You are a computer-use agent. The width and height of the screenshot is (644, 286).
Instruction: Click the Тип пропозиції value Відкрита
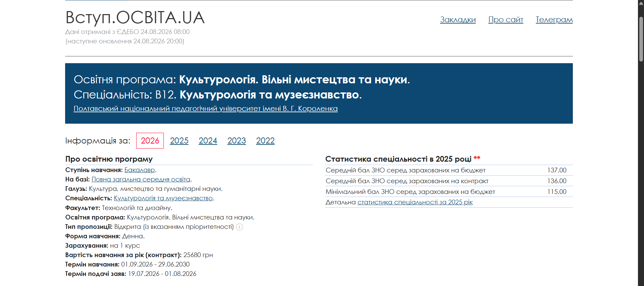pos(174,227)
